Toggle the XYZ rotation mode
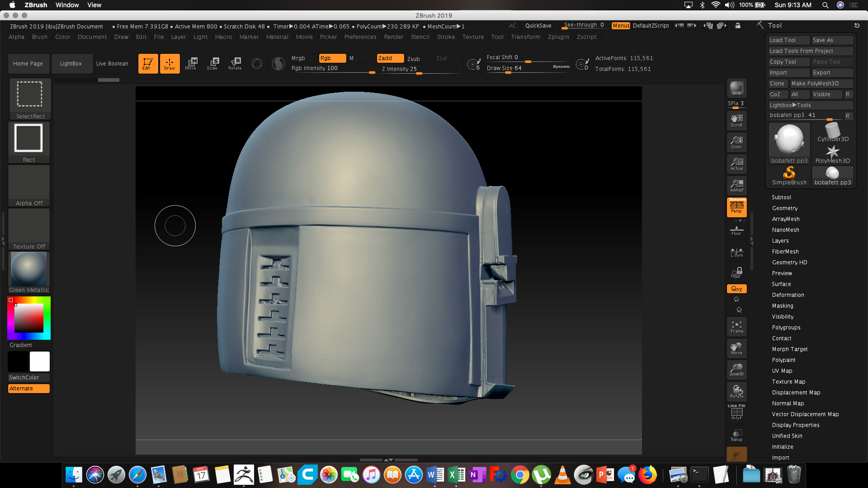Image resolution: width=868 pixels, height=488 pixels. click(736, 289)
